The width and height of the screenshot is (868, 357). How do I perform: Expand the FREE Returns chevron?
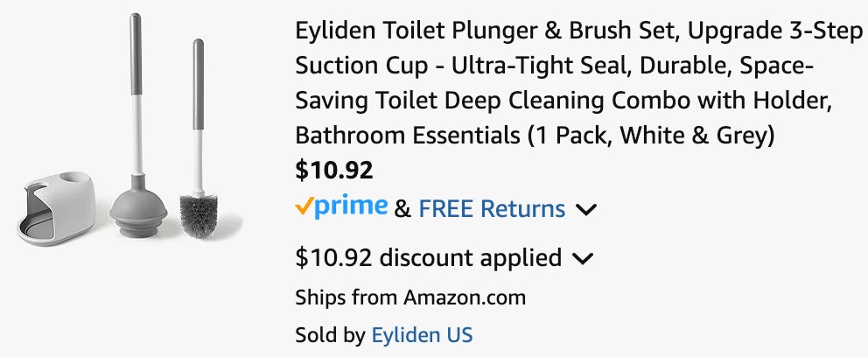[x=586, y=210]
